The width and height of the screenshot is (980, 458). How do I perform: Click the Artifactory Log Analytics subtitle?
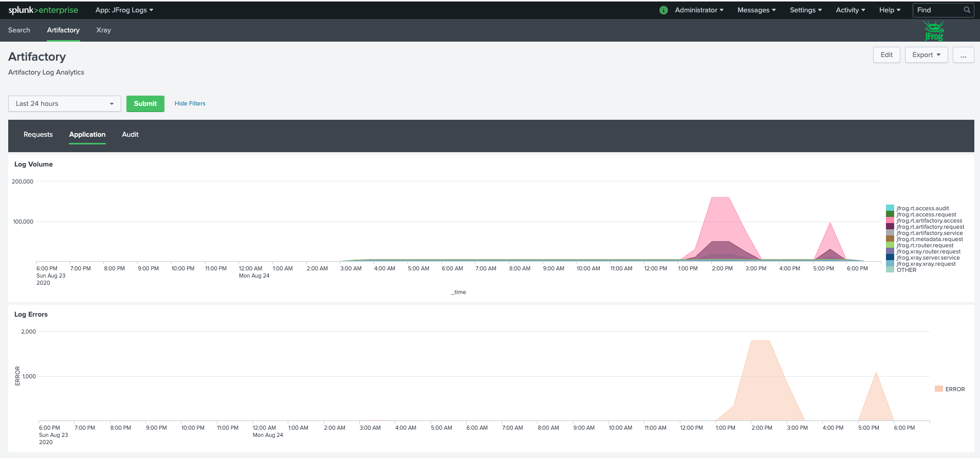pyautogui.click(x=46, y=72)
